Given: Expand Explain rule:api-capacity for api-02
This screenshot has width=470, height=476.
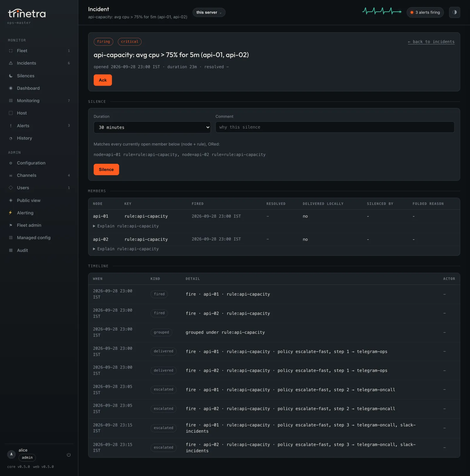Looking at the screenshot, I should pyautogui.click(x=126, y=249).
